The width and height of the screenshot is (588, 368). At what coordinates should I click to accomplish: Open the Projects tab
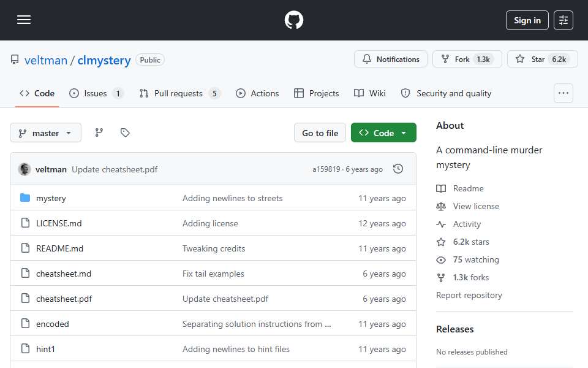[x=317, y=93]
